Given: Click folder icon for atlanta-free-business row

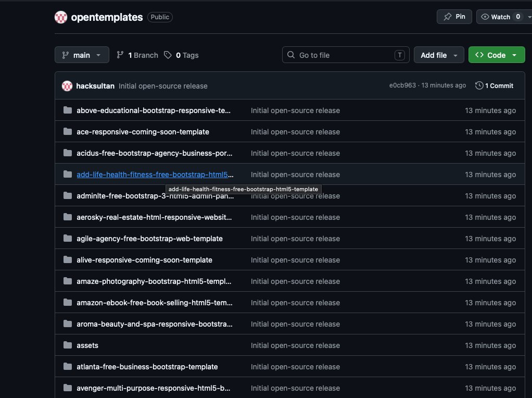Looking at the screenshot, I should (x=68, y=367).
